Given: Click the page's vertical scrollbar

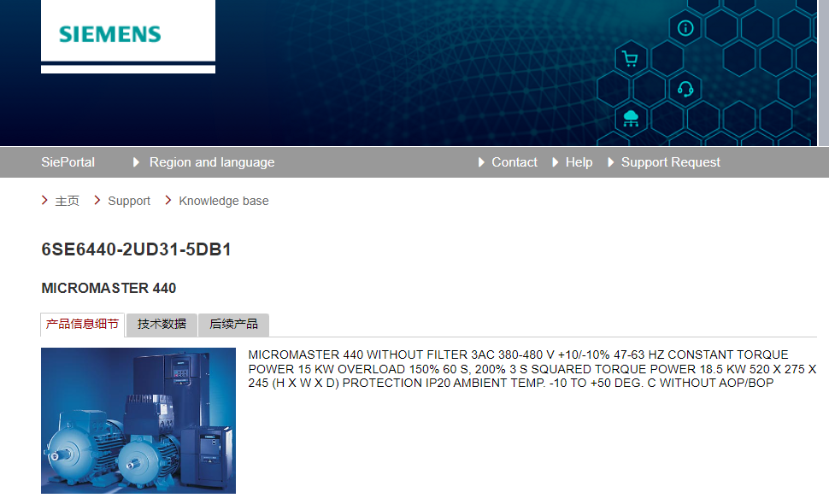Looking at the screenshot, I should [824, 73].
